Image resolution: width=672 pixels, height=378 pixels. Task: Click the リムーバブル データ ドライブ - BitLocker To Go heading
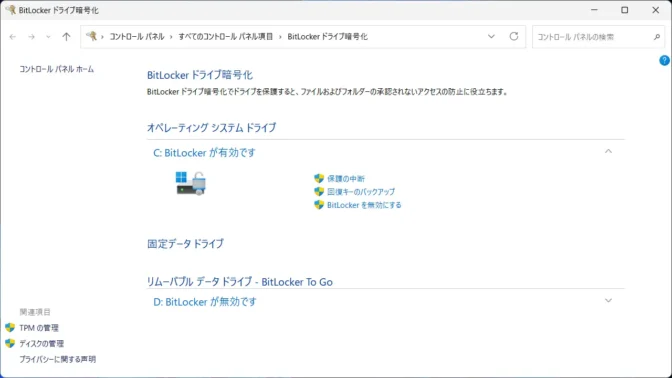[240, 282]
